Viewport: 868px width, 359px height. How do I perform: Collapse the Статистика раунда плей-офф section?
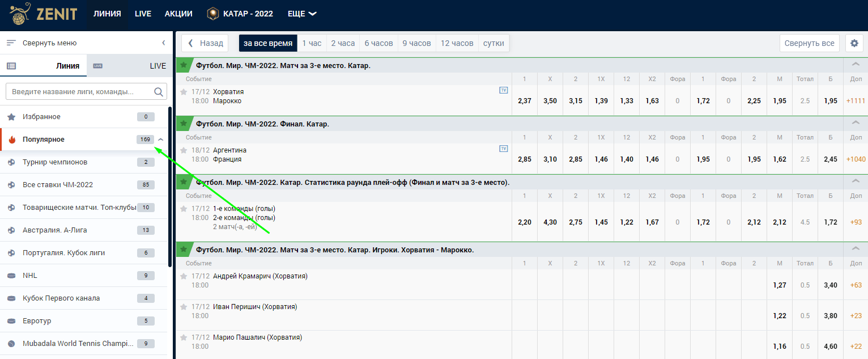click(856, 182)
